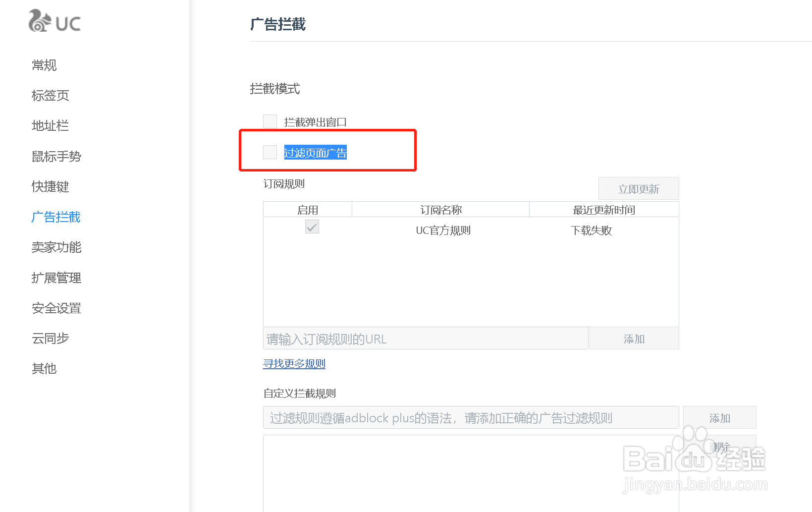The image size is (812, 512).
Task: Click the custom adblock rule input field
Action: 470,417
